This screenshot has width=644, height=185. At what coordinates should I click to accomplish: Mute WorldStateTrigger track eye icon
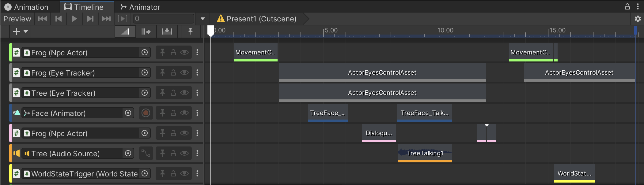tap(184, 173)
